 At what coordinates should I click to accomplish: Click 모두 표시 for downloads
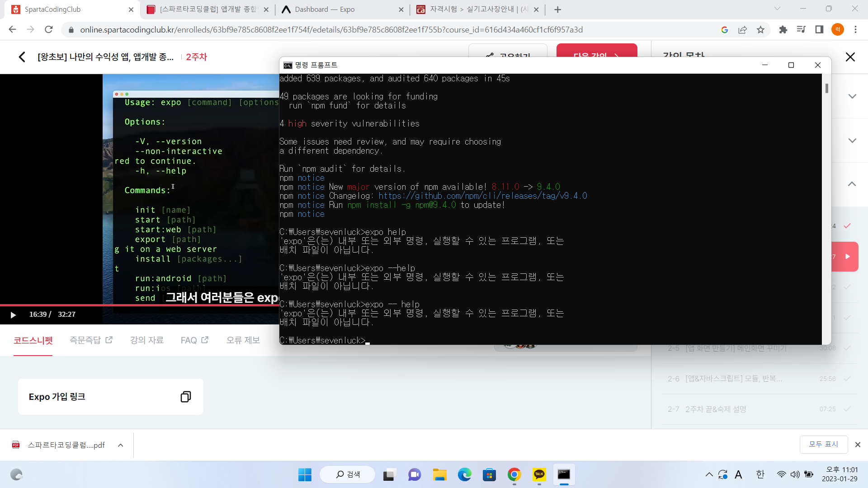[824, 445]
